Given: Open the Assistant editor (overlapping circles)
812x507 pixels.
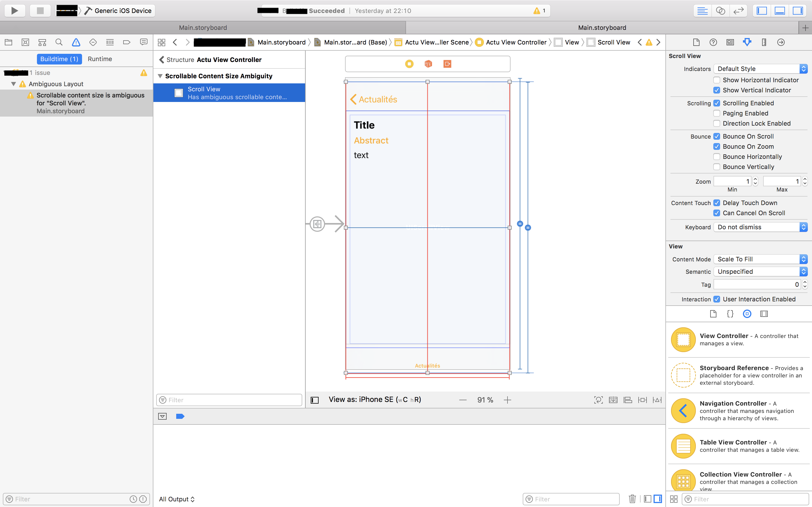Looking at the screenshot, I should coord(720,11).
